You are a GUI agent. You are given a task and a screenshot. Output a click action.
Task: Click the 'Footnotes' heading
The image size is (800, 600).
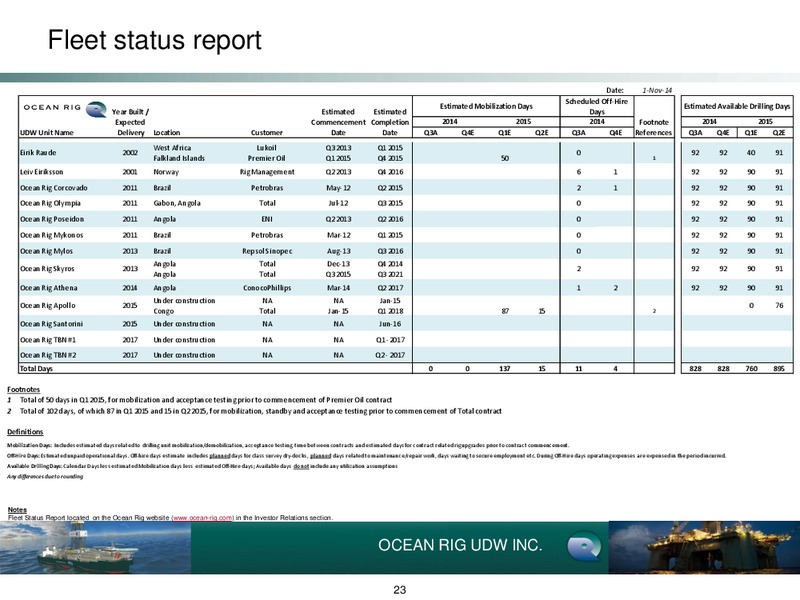[23, 389]
